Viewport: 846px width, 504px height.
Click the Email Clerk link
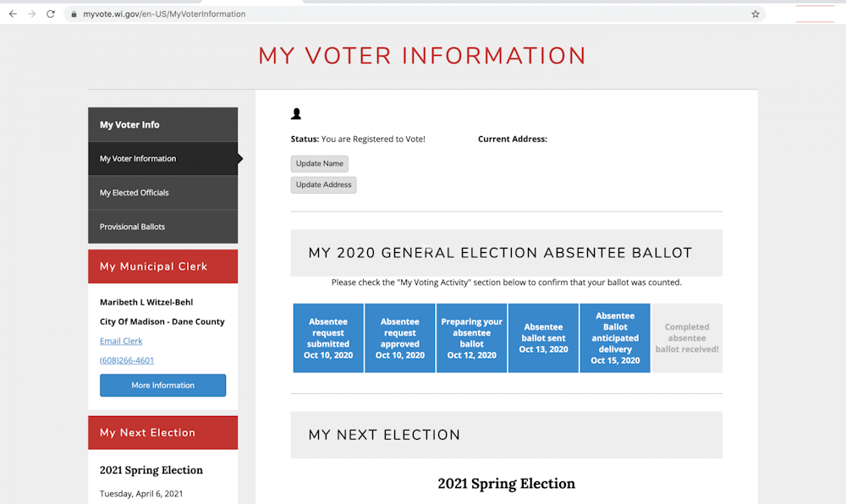click(x=121, y=341)
